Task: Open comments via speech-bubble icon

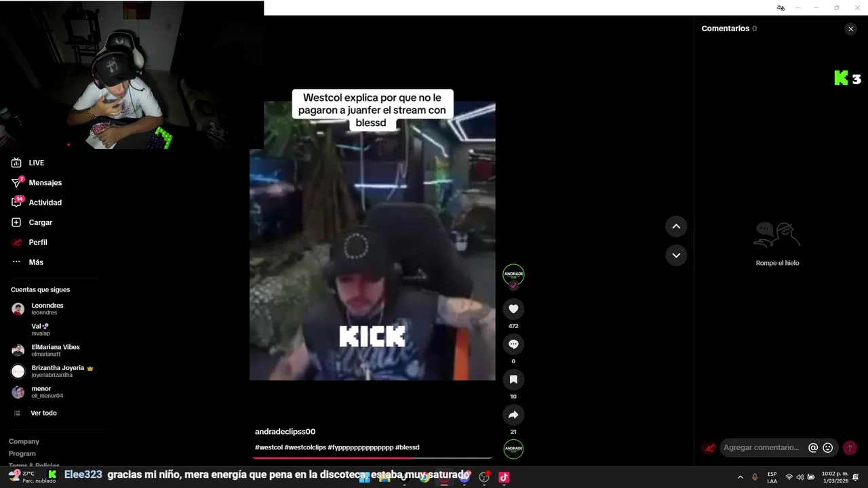Action: 513,344
